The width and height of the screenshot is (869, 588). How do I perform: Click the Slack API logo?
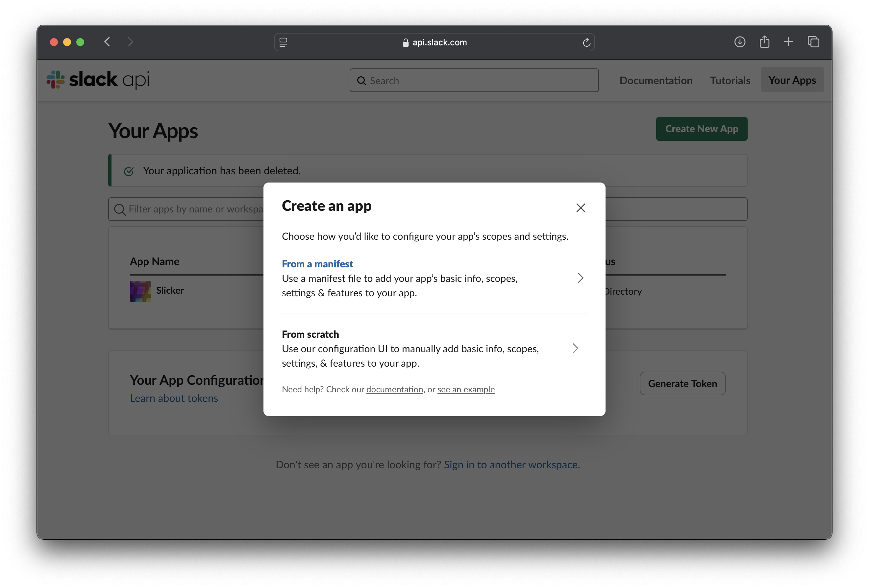pyautogui.click(x=98, y=80)
